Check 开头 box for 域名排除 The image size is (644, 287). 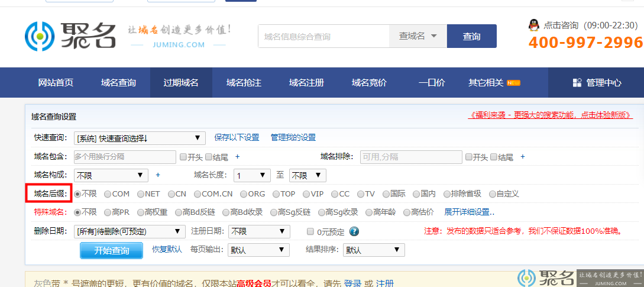(468, 157)
